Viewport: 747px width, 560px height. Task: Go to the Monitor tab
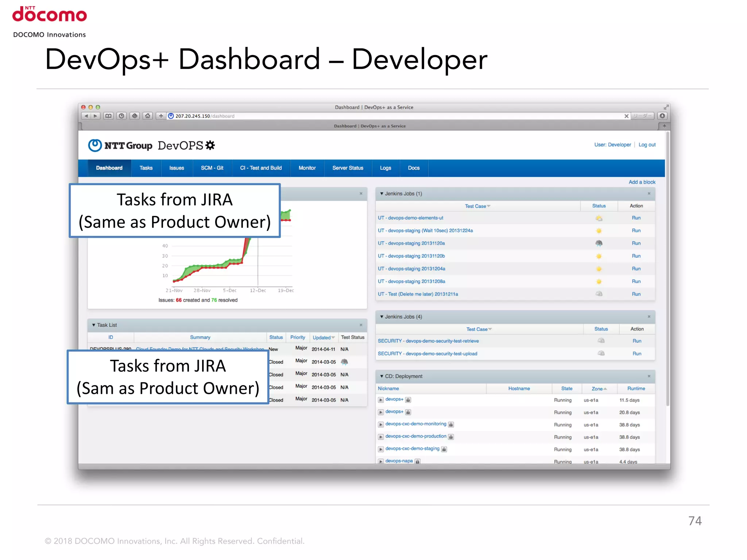click(307, 168)
